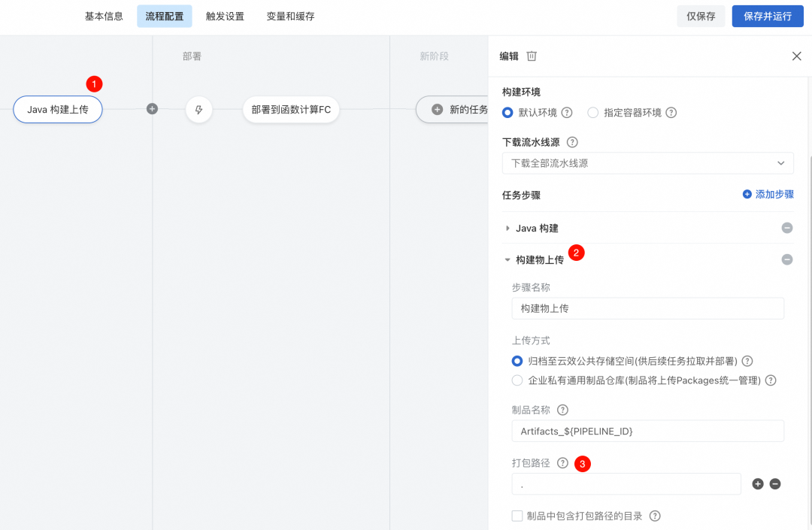Click the 添加步骤 link
This screenshot has width=812, height=530.
(x=768, y=194)
